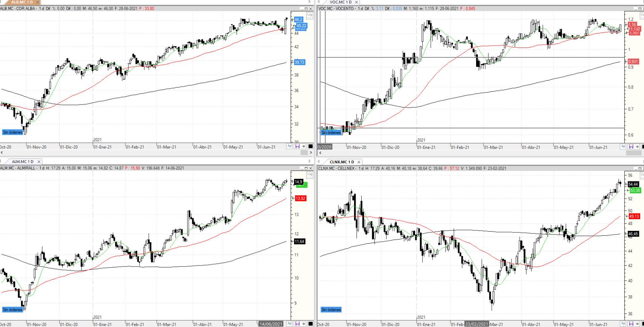644x327 pixels.
Task: Click the indicators wave icon on ALM.MC chart
Action: 290,324
